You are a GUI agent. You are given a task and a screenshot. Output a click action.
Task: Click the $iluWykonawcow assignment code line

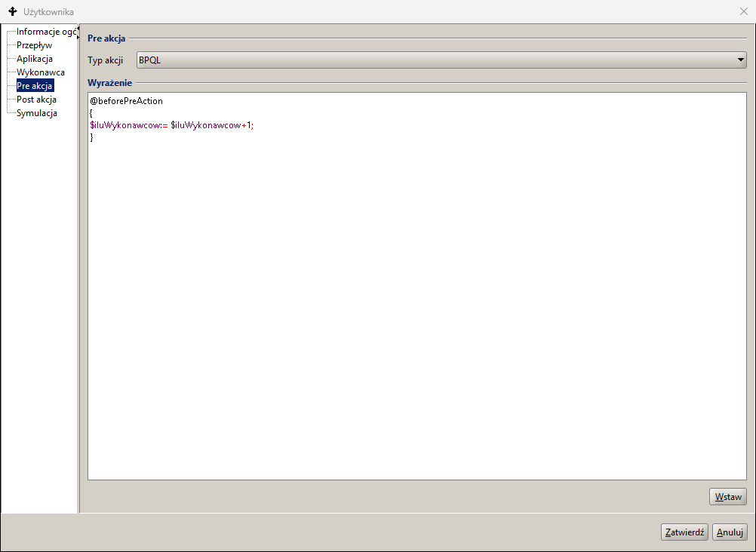tap(171, 125)
